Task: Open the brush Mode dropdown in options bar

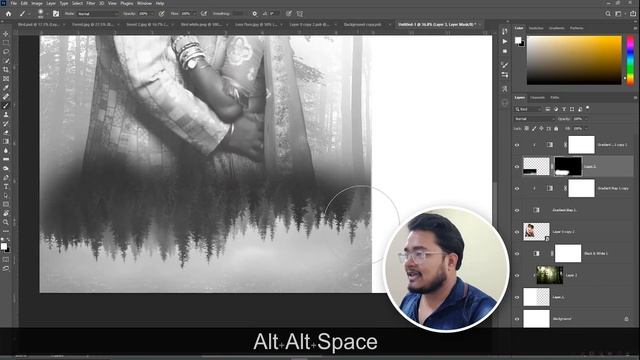Action: (x=97, y=13)
